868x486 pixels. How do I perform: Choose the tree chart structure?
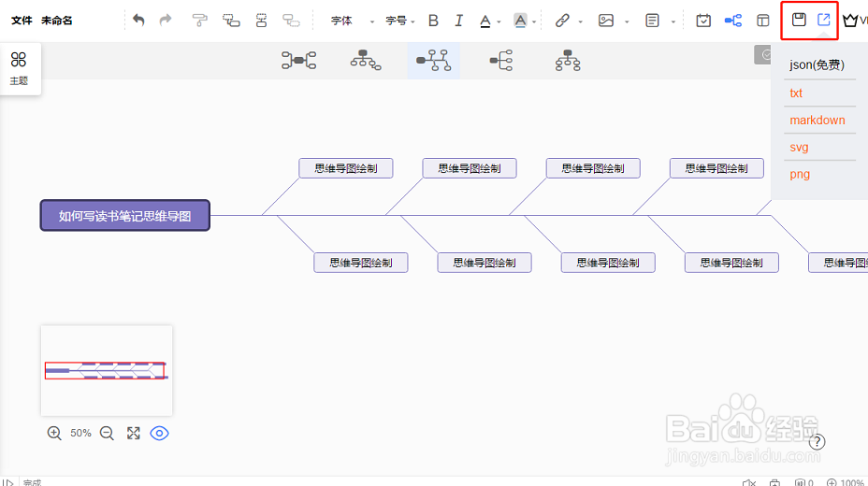coord(568,60)
